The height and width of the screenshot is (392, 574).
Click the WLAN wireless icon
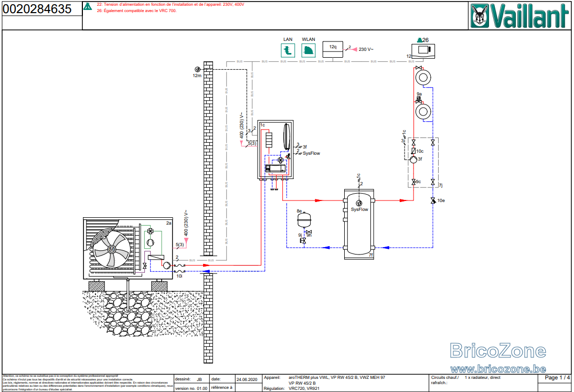click(309, 50)
